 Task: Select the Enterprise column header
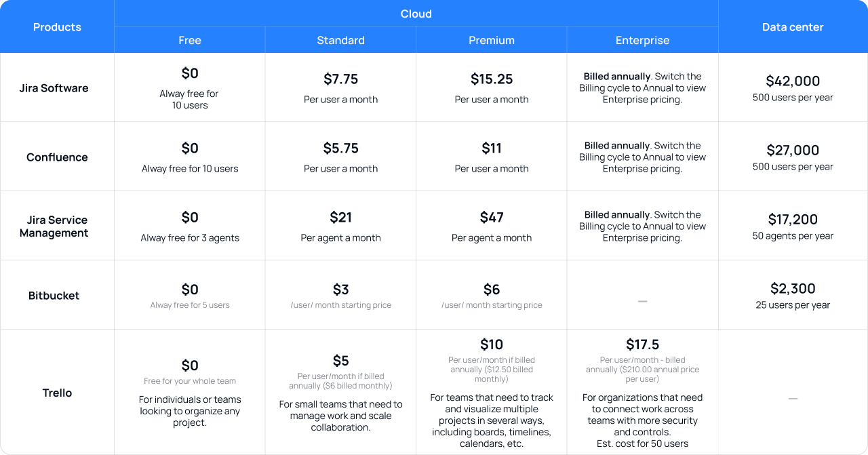point(642,40)
